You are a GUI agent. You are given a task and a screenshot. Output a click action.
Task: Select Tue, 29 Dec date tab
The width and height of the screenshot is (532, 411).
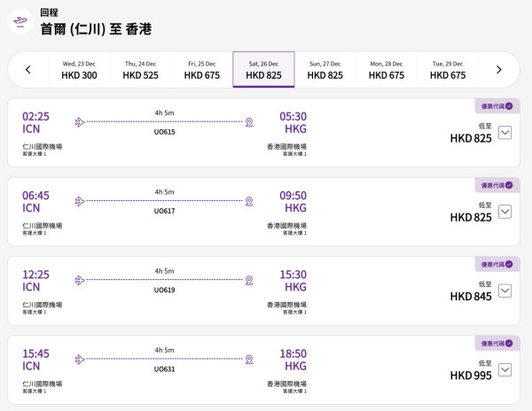448,70
